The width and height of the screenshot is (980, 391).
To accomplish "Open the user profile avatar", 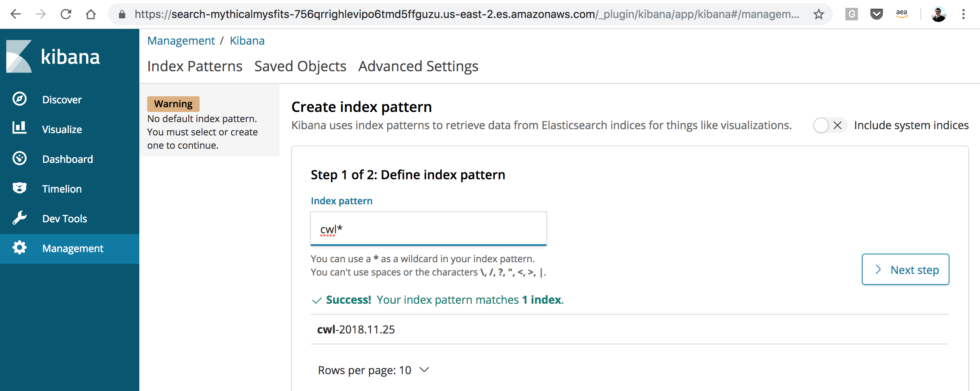I will [939, 14].
